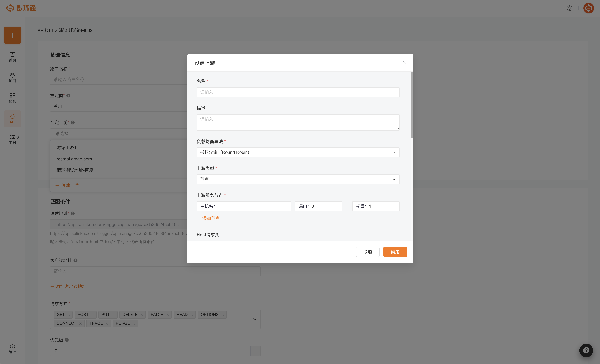This screenshot has height=364, width=600.
Task: Click the help icon next to 请求地址
Action: (x=72, y=213)
